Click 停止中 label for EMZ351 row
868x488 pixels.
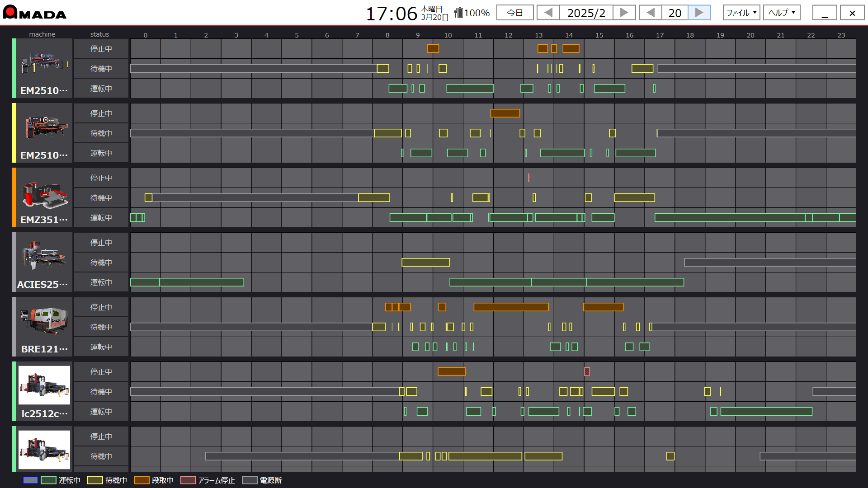[x=101, y=178]
